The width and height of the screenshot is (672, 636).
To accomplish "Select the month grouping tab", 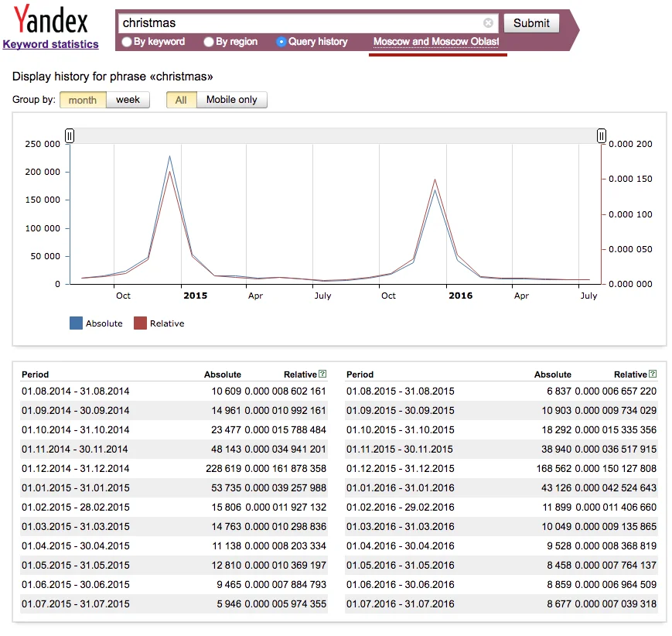I will pyautogui.click(x=82, y=99).
